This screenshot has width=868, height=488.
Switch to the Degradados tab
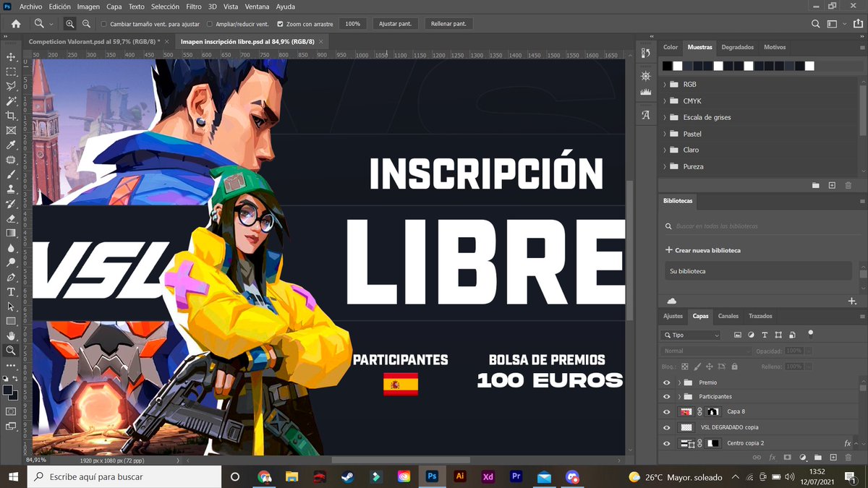(x=738, y=47)
